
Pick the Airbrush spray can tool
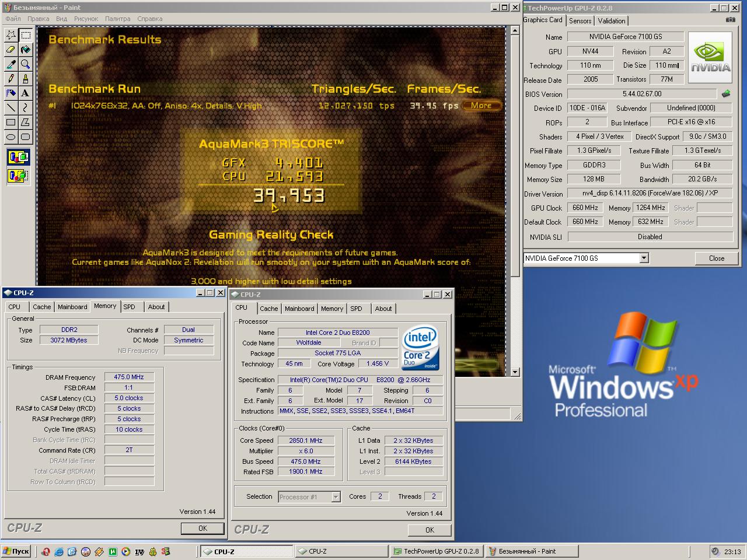tap(11, 93)
